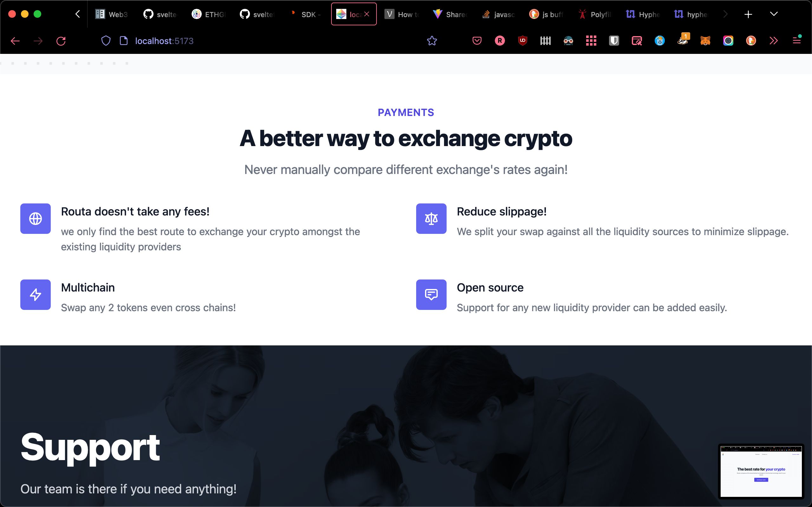Click the chat bubble open source icon
Viewport: 812px width, 507px height.
[x=431, y=294]
